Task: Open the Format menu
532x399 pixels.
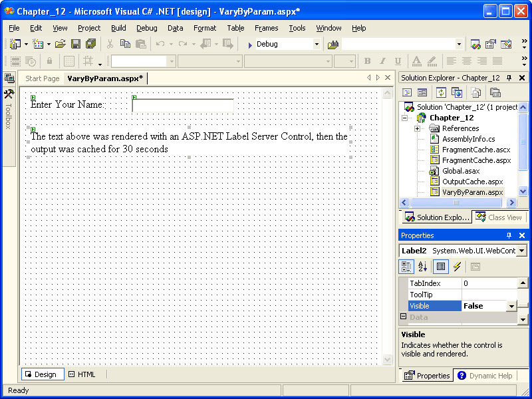Action: pos(205,28)
